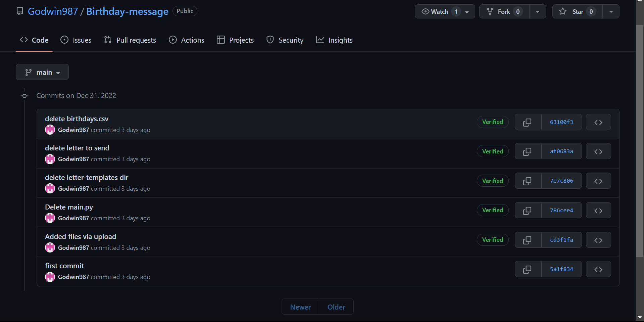644x322 pixels.
Task: Open the main branch selector dropdown
Action: [x=42, y=72]
